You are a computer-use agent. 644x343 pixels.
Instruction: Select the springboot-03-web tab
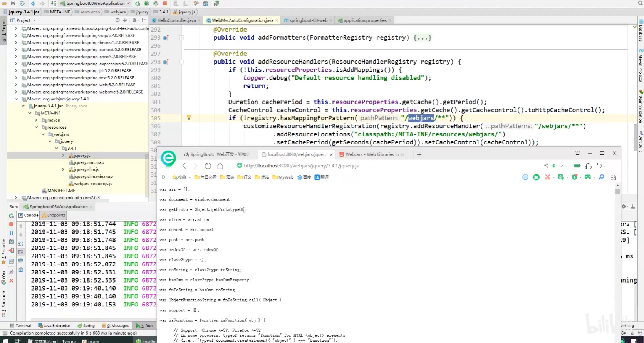coord(308,20)
